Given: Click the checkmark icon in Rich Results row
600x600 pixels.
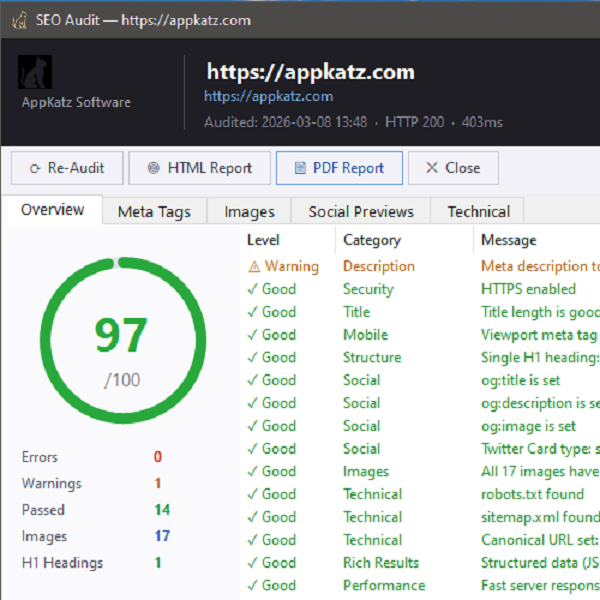Looking at the screenshot, I should coord(253,562).
